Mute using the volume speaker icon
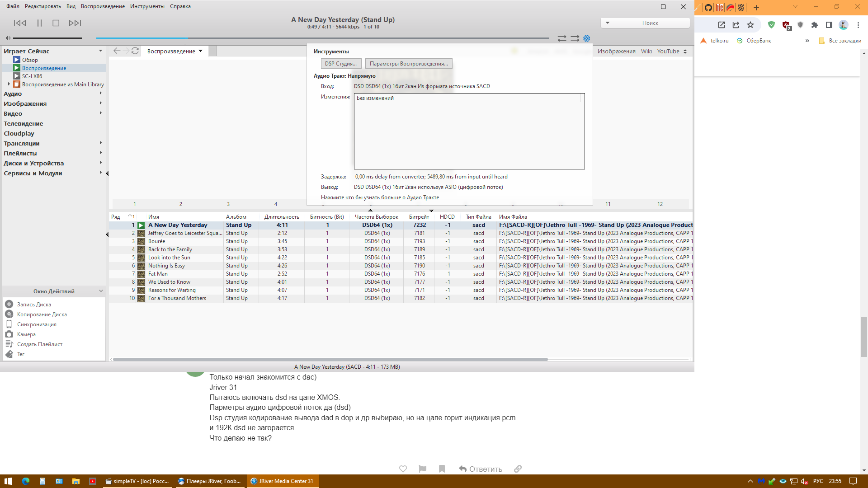868x488 pixels. click(8, 38)
